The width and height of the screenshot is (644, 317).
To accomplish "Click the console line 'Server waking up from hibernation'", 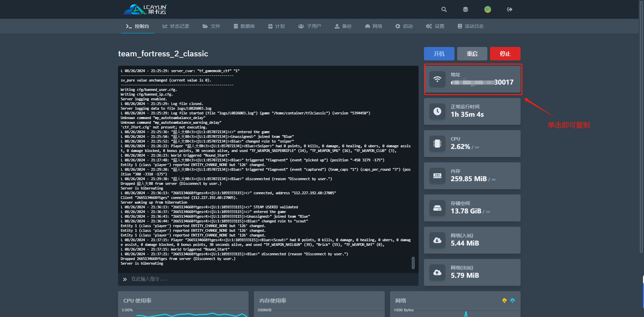I will 154,202.
